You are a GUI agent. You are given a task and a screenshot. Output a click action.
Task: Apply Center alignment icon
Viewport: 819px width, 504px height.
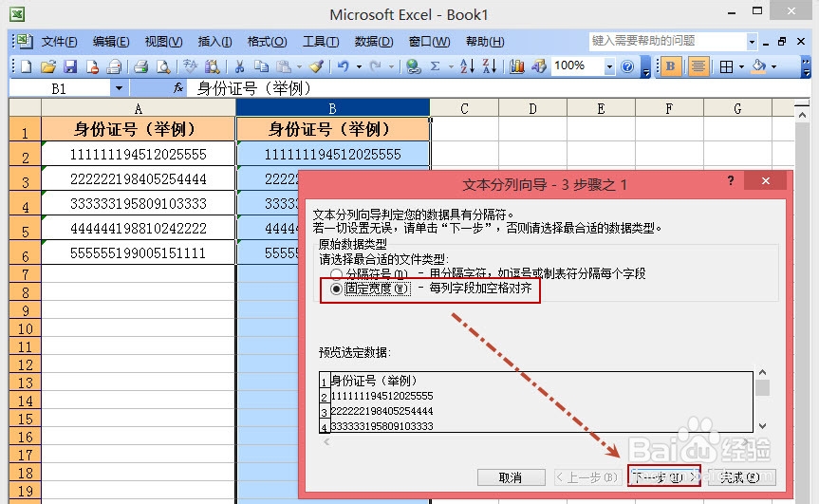coord(698,66)
